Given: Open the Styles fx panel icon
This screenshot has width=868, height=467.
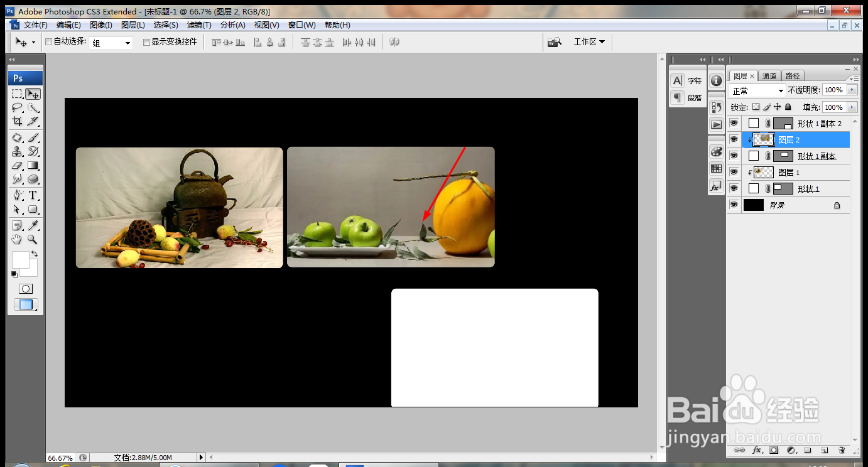Looking at the screenshot, I should click(x=716, y=186).
